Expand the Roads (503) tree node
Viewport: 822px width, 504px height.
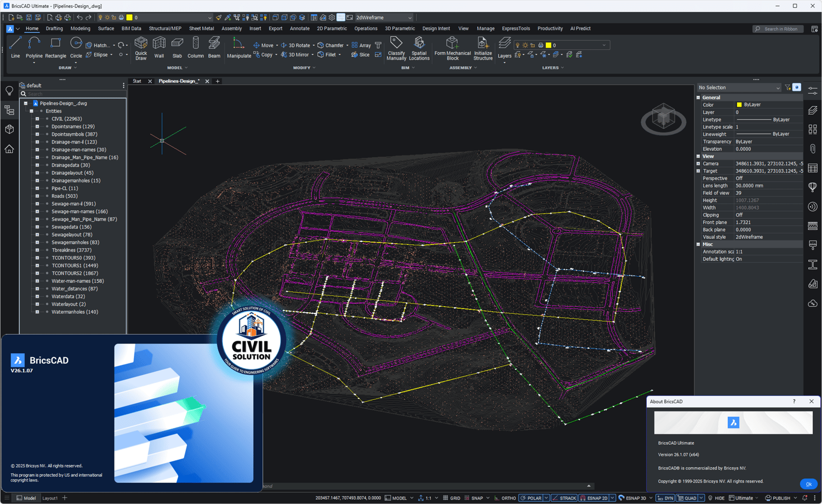click(37, 196)
